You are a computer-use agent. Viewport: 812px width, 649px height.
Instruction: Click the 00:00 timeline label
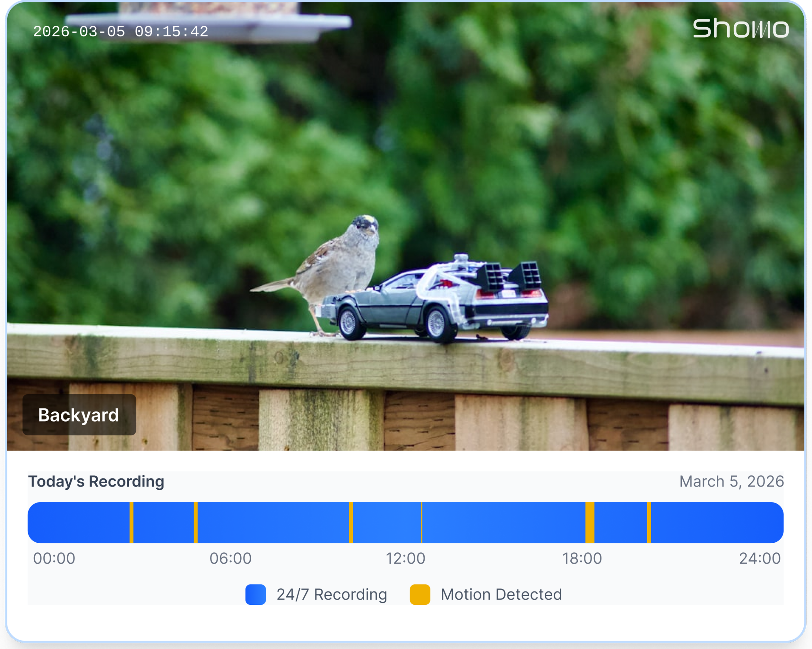54,558
